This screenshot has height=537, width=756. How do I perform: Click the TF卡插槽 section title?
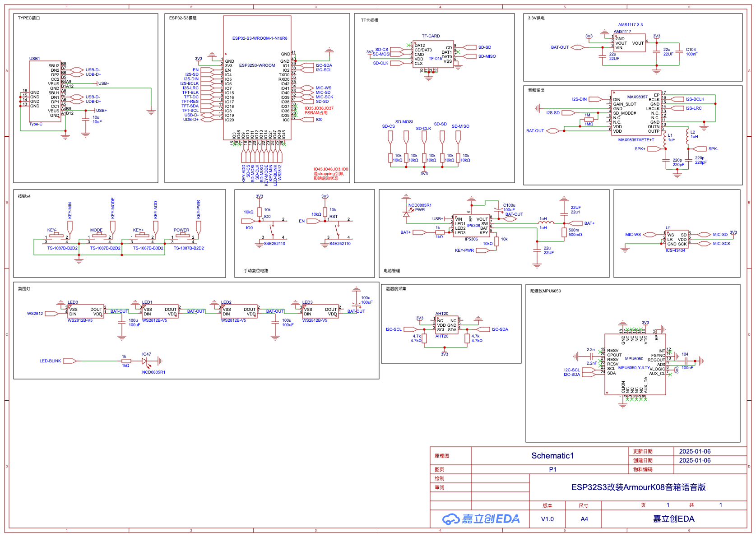pyautogui.click(x=370, y=20)
